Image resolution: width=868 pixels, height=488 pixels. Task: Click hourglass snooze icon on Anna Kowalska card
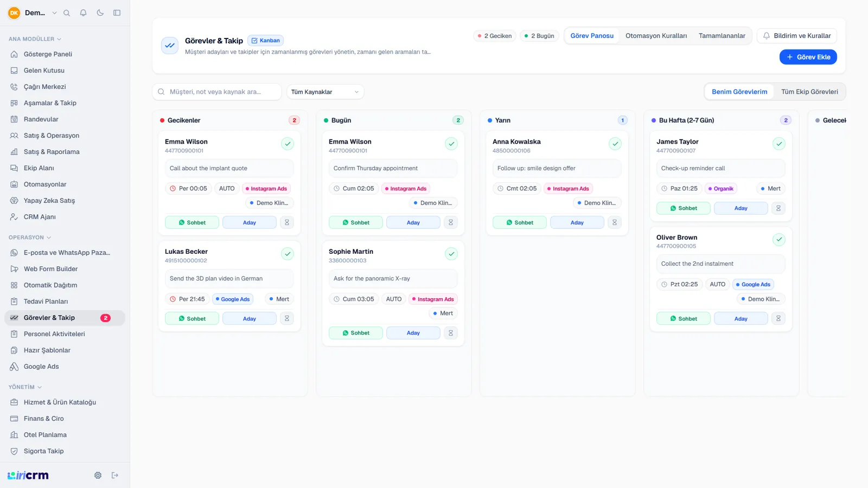click(615, 223)
